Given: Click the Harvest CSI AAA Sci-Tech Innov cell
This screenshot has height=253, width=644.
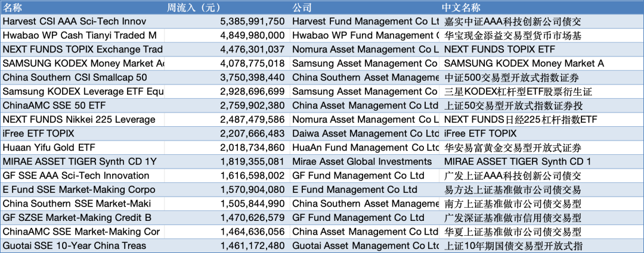Looking at the screenshot, I should 82,21.
